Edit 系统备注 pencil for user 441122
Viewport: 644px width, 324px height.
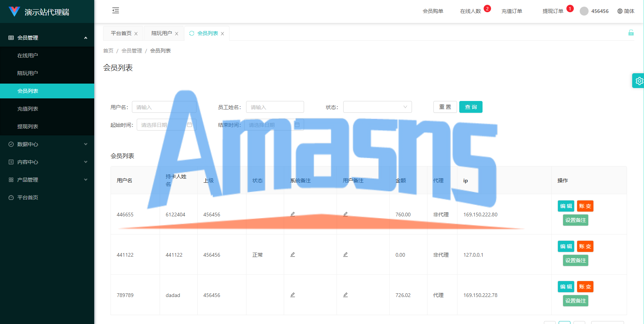(x=293, y=254)
